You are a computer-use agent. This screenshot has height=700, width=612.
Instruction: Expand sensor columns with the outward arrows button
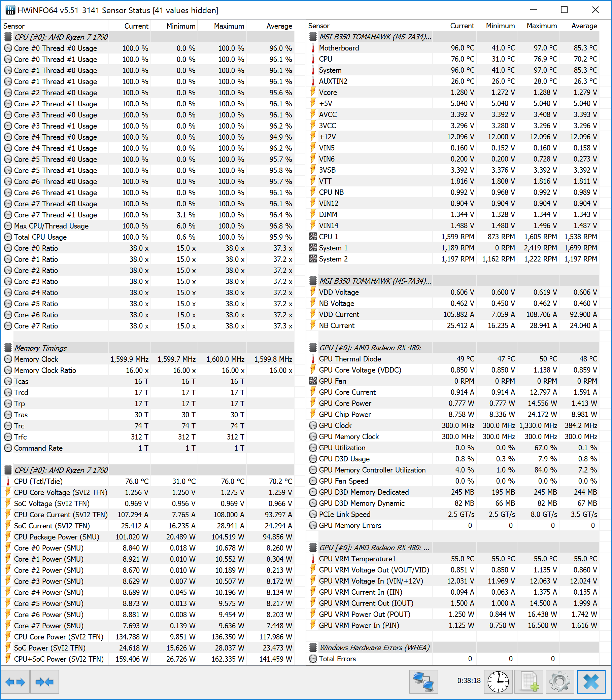[x=15, y=682]
